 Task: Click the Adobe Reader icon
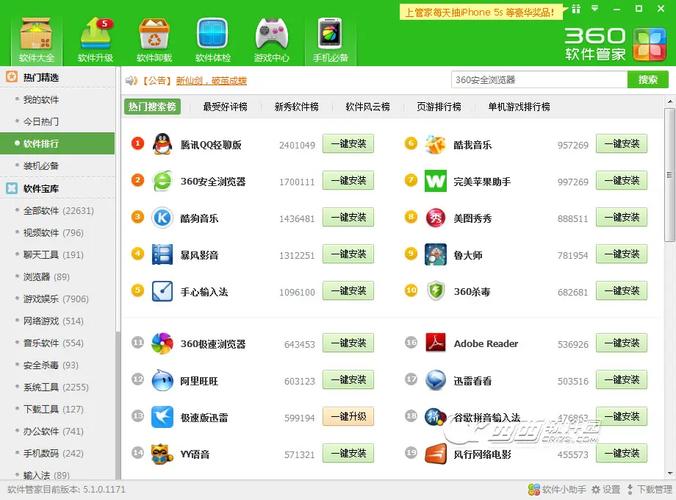click(x=435, y=343)
